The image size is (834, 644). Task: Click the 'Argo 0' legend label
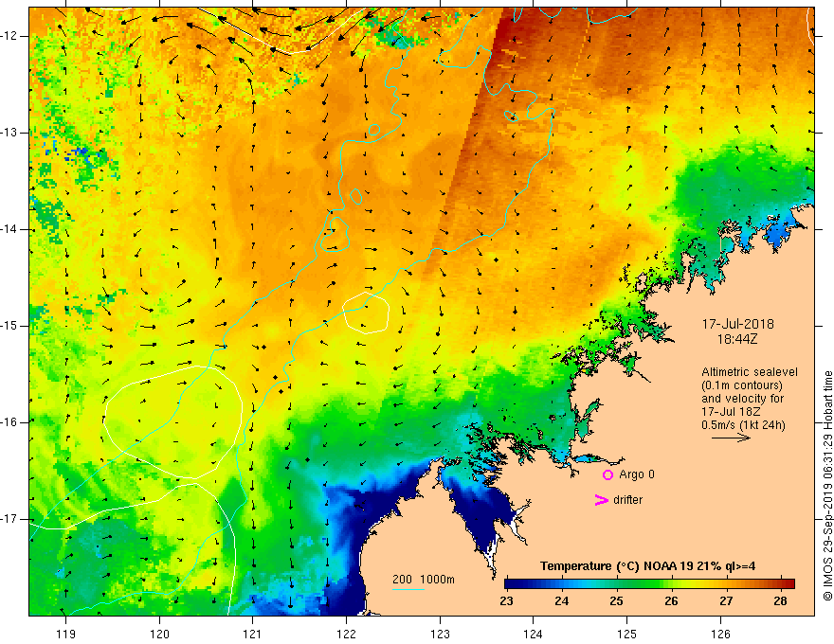coord(637,474)
